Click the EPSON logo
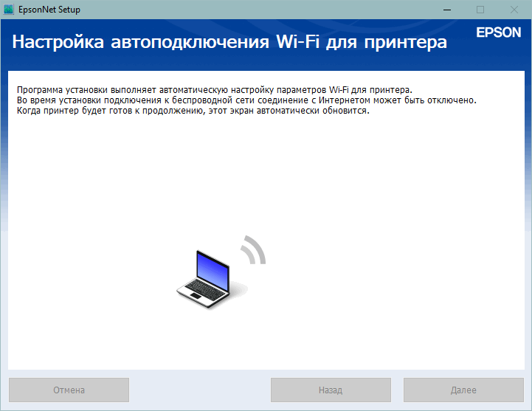Image resolution: width=532 pixels, height=411 pixels. 498,32
